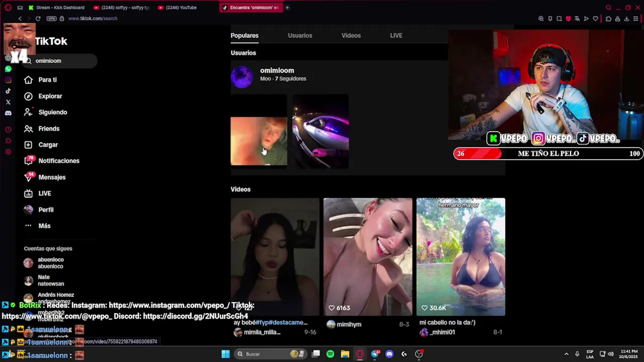Expand the Más options menu

(44, 226)
